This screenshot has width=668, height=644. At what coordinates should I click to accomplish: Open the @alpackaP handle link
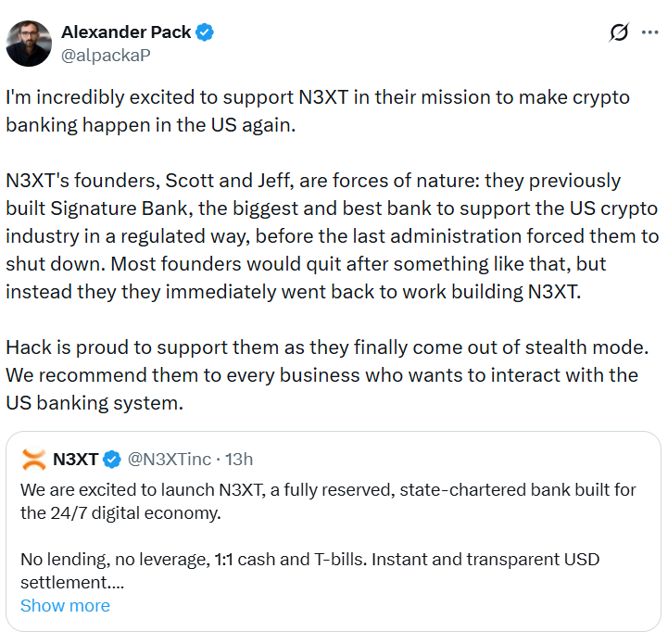point(106,55)
